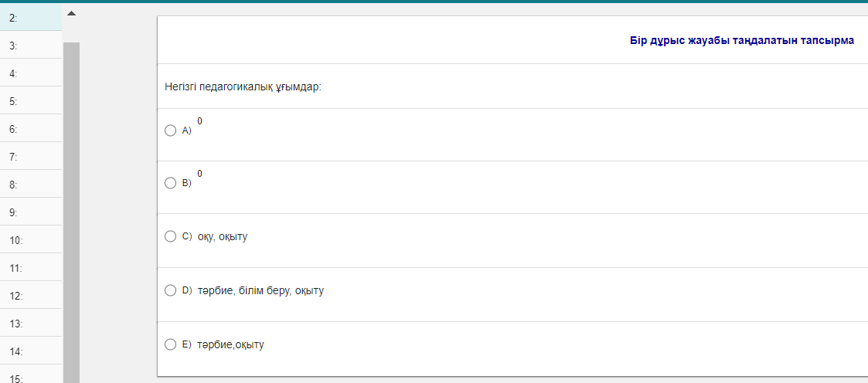Switch to question 11
This screenshot has width=868, height=383.
(31, 268)
